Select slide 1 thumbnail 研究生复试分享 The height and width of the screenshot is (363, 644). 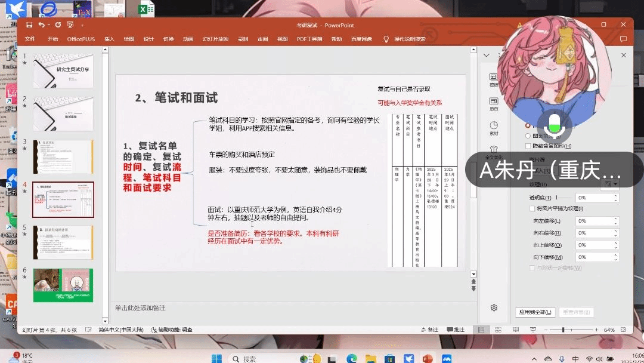pos(63,70)
